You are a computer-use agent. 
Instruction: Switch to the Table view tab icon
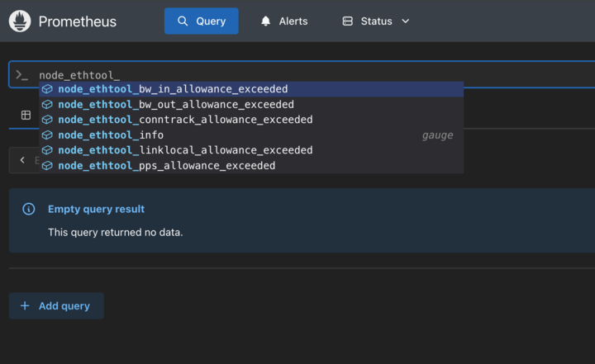coord(26,116)
